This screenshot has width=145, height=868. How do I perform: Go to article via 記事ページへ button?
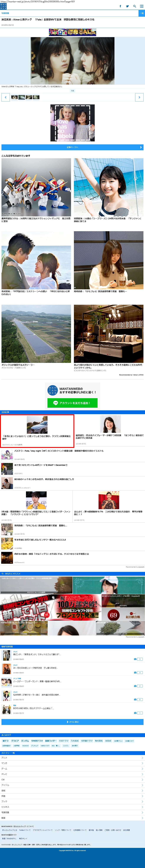pyautogui.click(x=73, y=147)
